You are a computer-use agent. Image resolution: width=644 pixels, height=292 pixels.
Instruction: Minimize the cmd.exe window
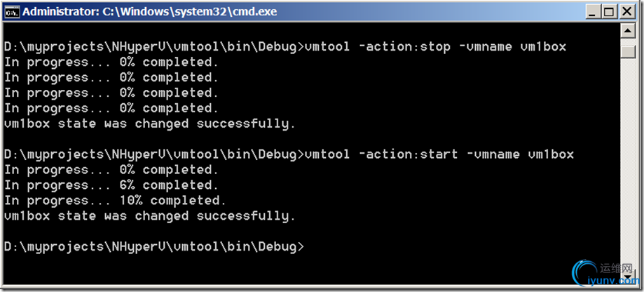pos(592,12)
